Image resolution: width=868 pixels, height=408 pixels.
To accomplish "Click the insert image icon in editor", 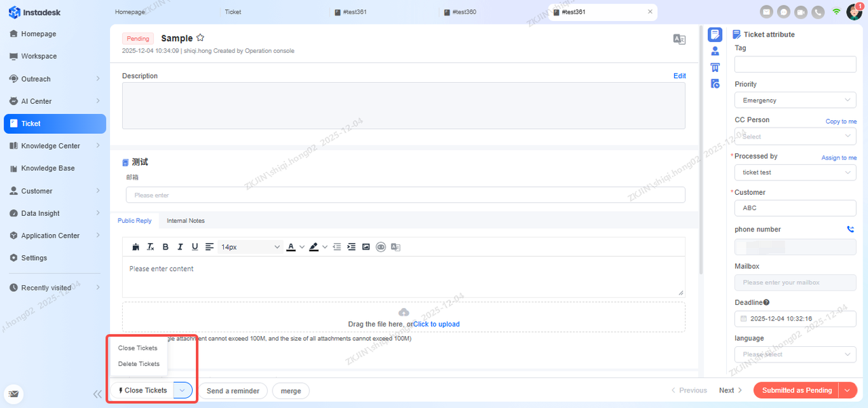I will pos(366,247).
